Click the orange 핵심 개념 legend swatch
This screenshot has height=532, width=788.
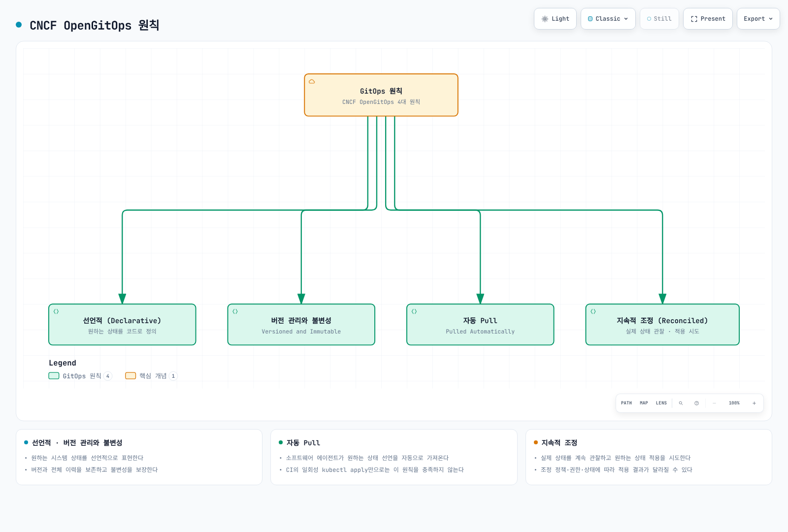(x=131, y=376)
